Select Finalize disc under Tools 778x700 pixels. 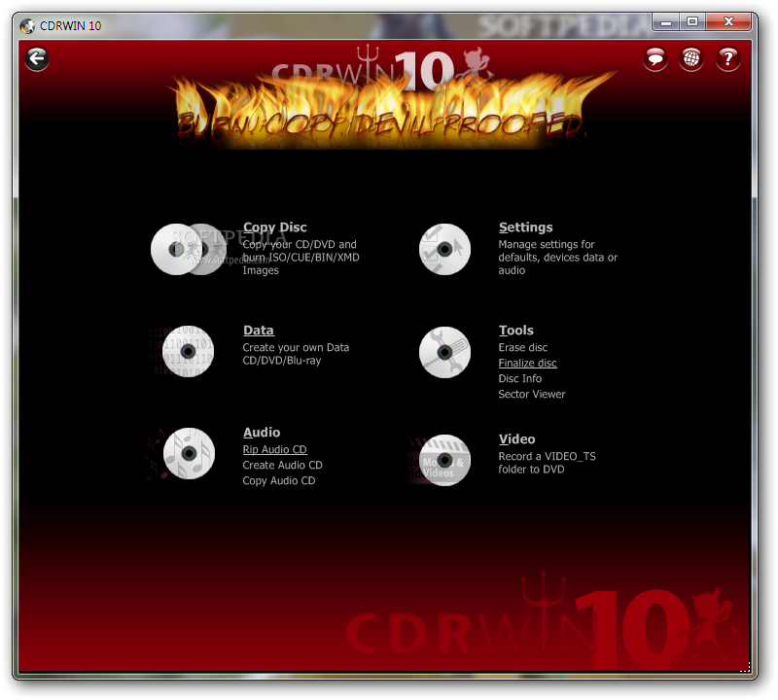[x=527, y=364]
